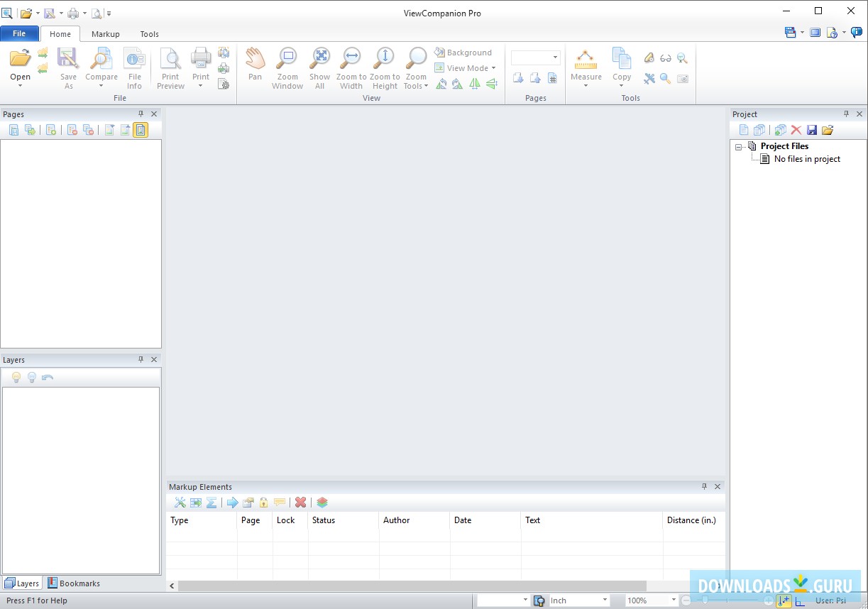Toggle the axis icon next to User label
The image size is (868, 609).
[x=801, y=600]
